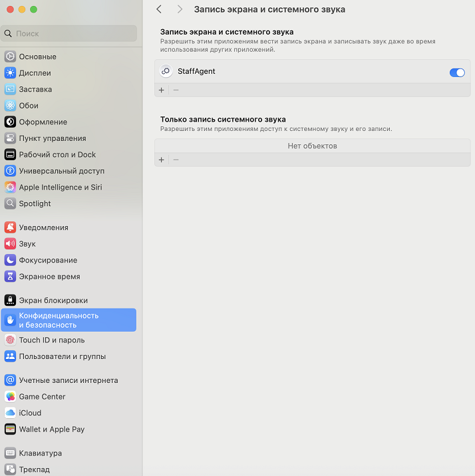
Task: Disable screen recording toggle for StaffAgent
Action: click(457, 72)
